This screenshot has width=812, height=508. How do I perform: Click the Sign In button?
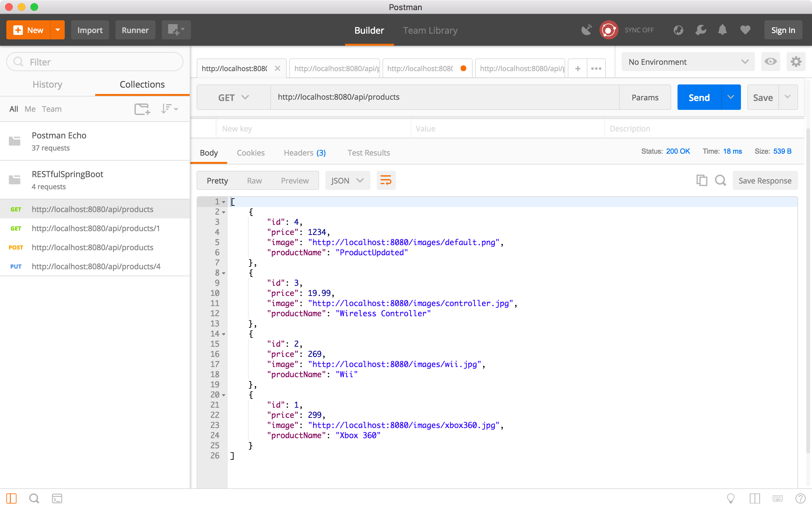coord(783,30)
